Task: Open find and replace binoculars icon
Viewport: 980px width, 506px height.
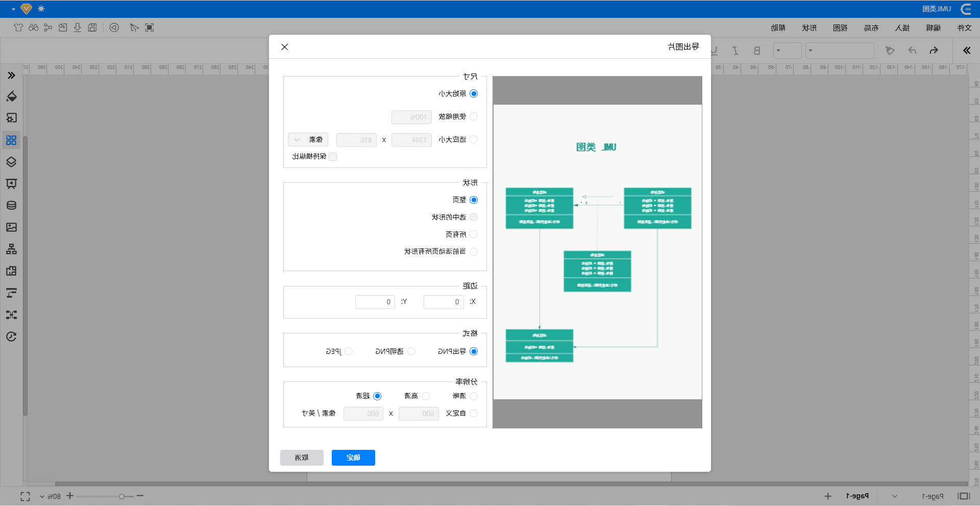Action: click(x=34, y=28)
